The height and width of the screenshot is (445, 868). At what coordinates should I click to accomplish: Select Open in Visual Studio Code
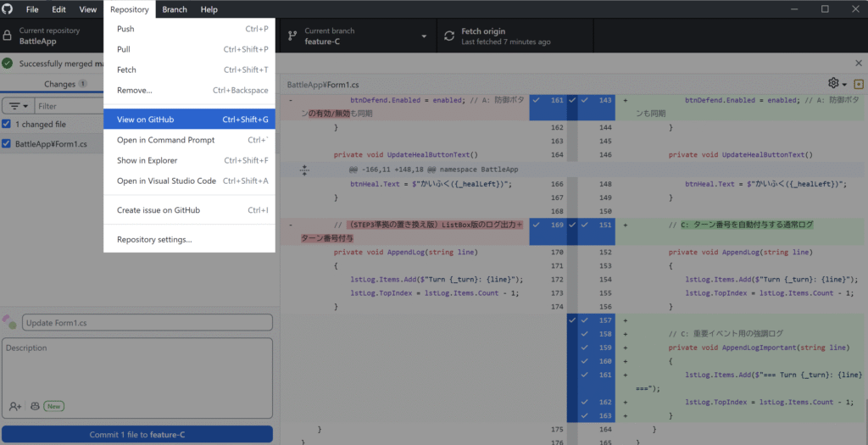coord(189,181)
